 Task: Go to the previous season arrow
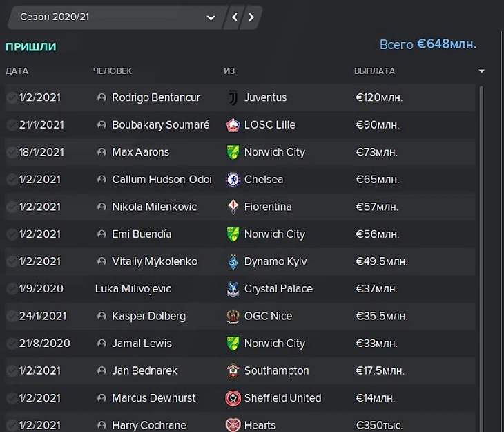pos(235,17)
